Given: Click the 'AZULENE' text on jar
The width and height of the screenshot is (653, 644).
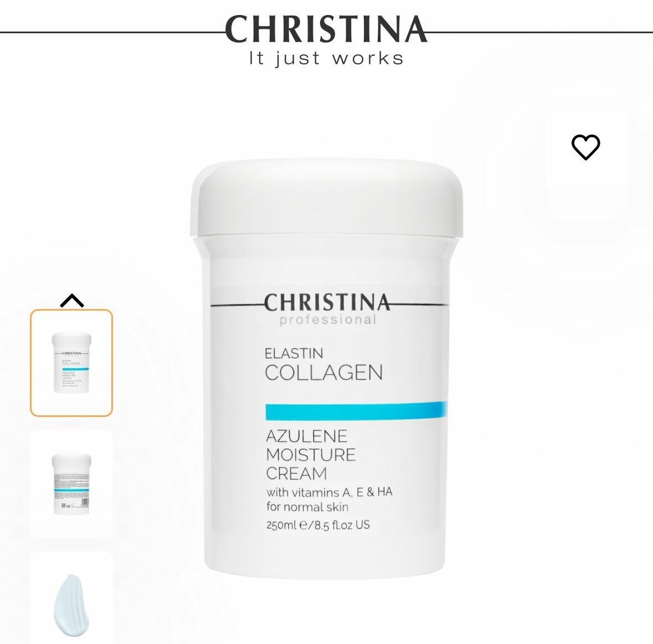Looking at the screenshot, I should click(x=306, y=436).
